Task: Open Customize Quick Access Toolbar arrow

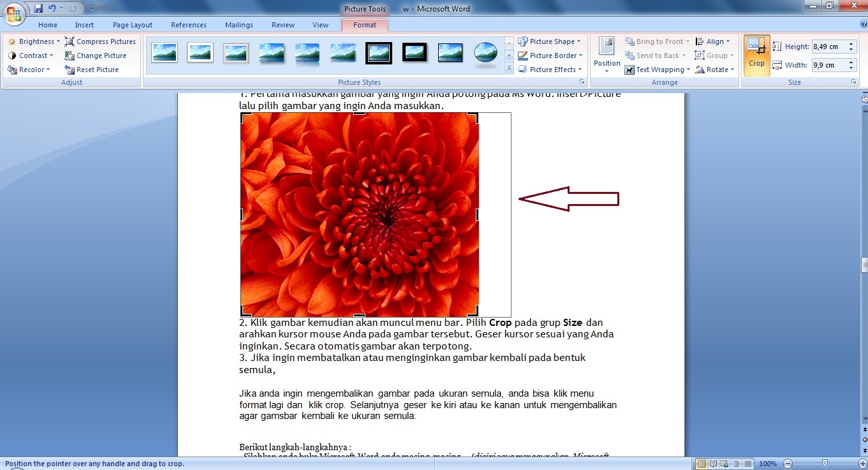Action: [91, 8]
